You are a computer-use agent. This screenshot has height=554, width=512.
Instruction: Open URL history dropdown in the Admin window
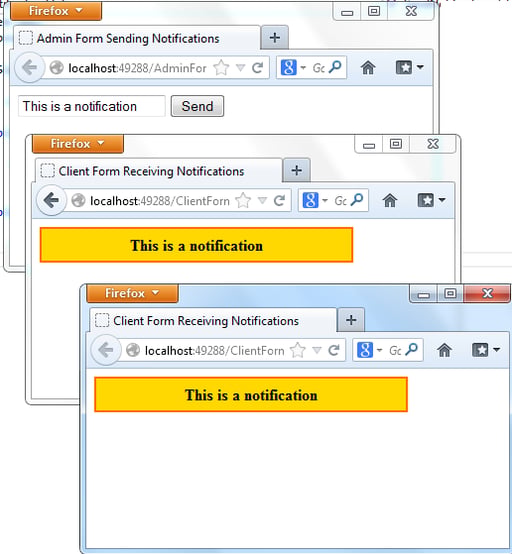tap(240, 67)
